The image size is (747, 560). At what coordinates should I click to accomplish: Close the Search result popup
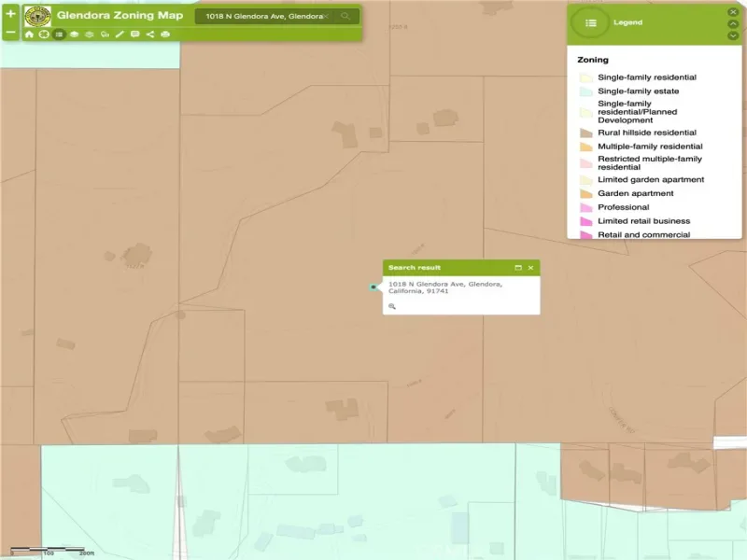[530, 268]
